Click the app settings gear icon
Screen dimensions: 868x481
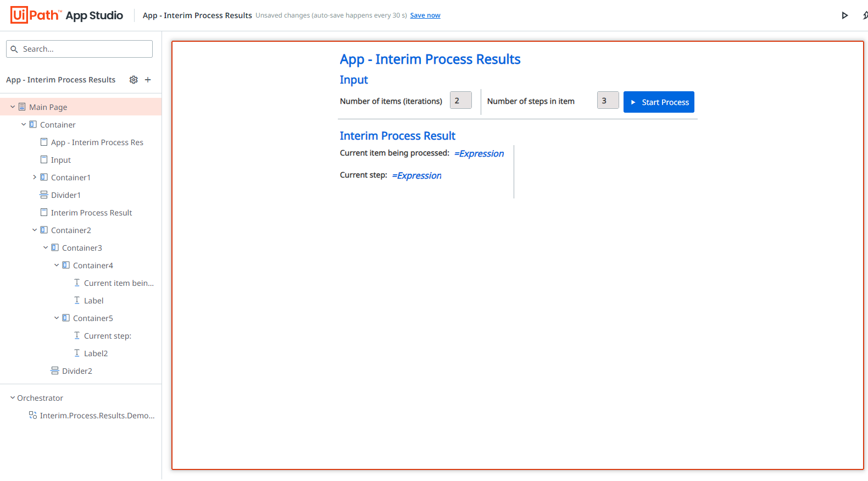point(133,80)
